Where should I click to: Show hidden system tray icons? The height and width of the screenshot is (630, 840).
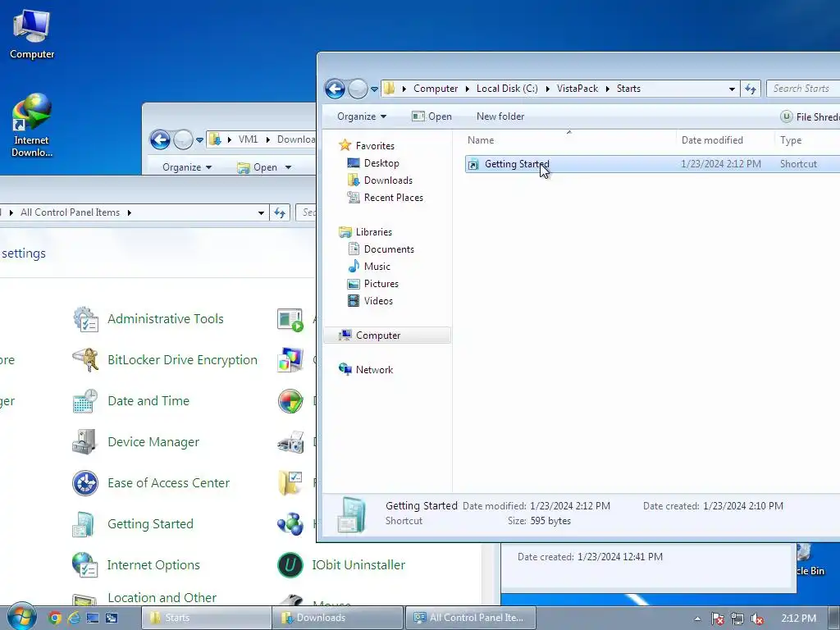click(697, 619)
